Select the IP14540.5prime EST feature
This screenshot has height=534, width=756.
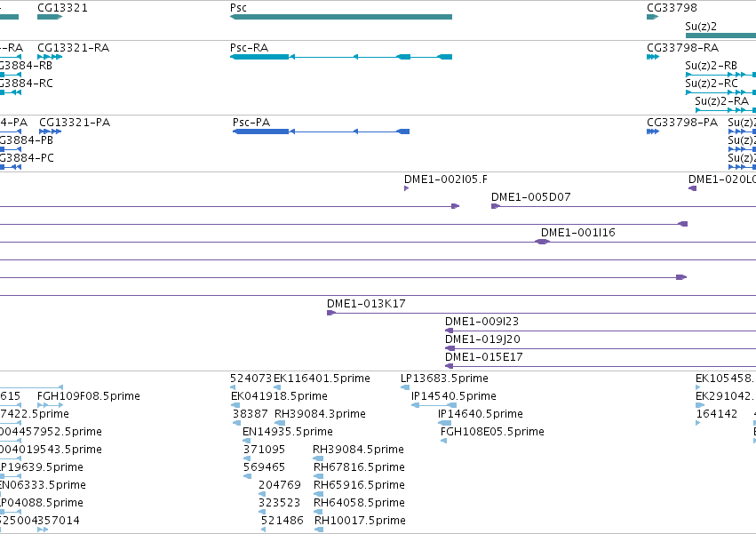434,405
